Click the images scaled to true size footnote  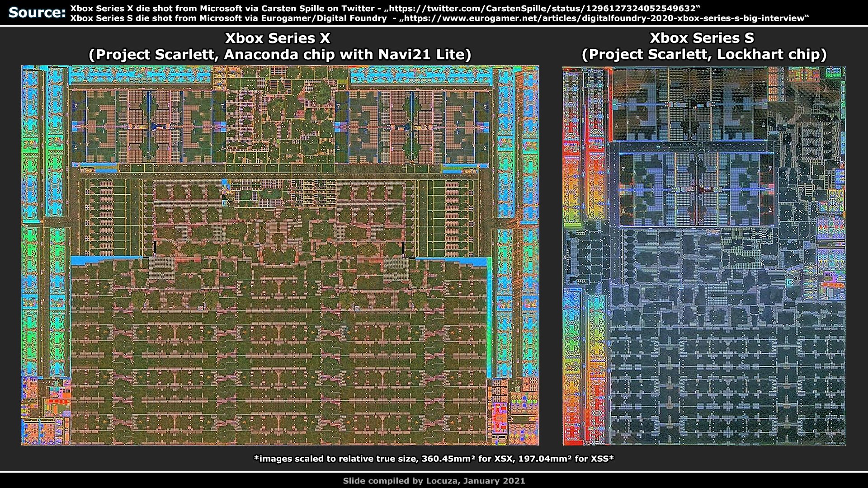pyautogui.click(x=434, y=459)
